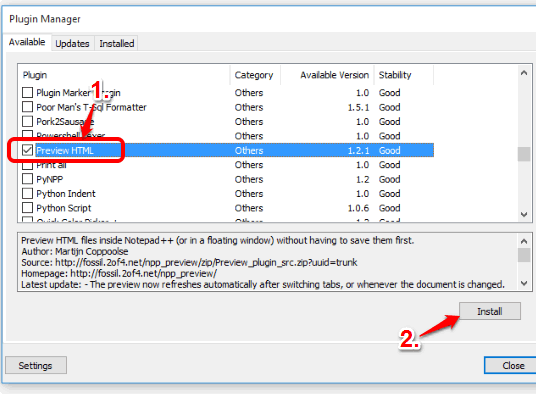Switch to the Available tab
This screenshot has height=394, width=536.
27,42
